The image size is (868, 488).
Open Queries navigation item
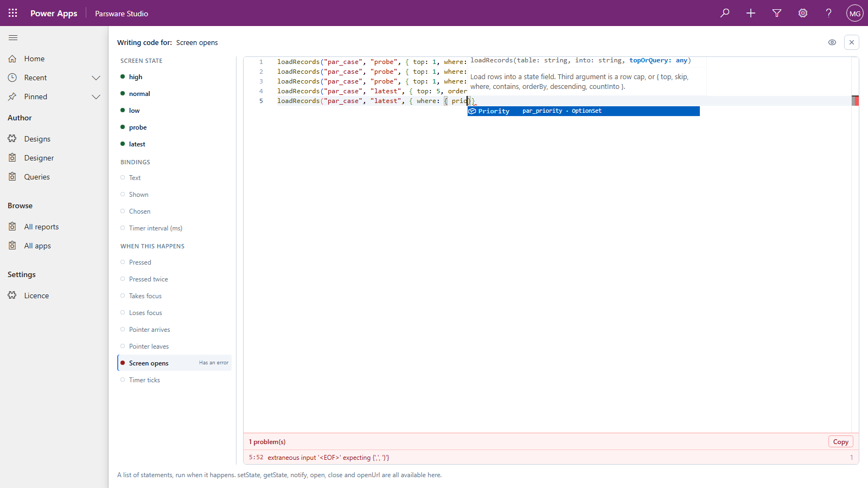point(54,177)
